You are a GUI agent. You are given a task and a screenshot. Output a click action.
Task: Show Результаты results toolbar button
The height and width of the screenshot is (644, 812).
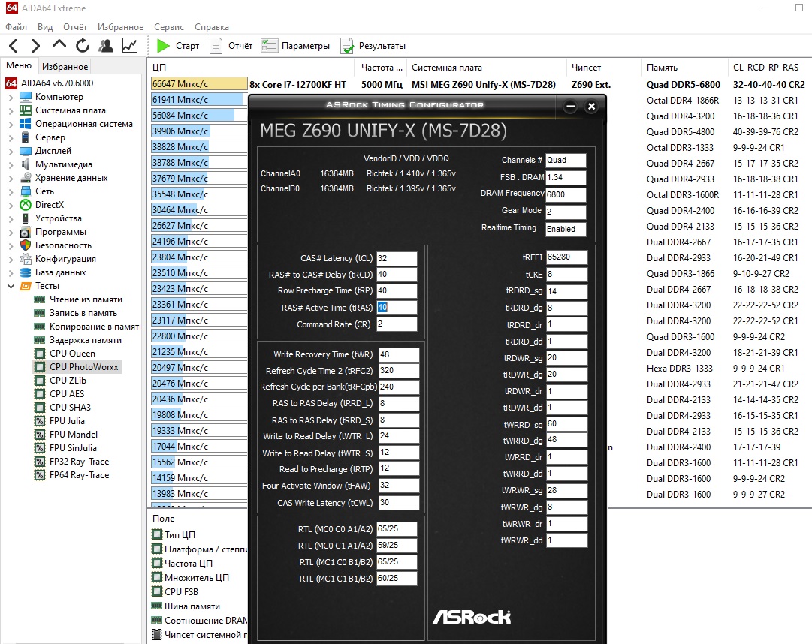373,46
